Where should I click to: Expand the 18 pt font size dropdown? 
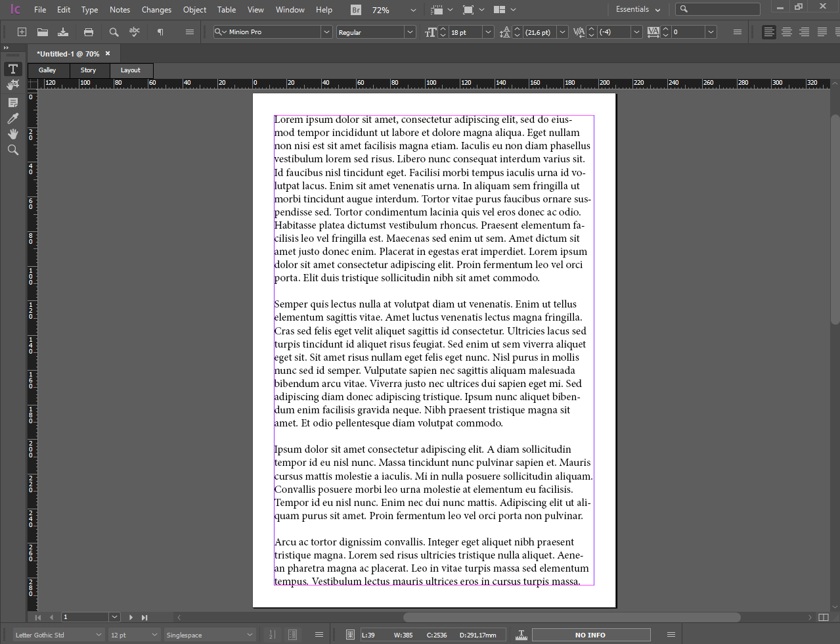[487, 31]
